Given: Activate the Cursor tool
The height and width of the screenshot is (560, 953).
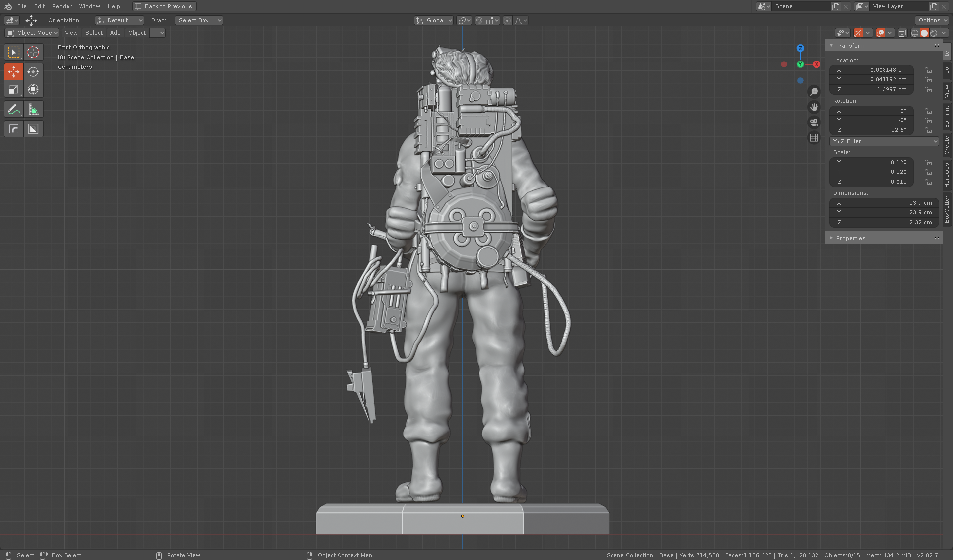Looking at the screenshot, I should click(x=33, y=52).
